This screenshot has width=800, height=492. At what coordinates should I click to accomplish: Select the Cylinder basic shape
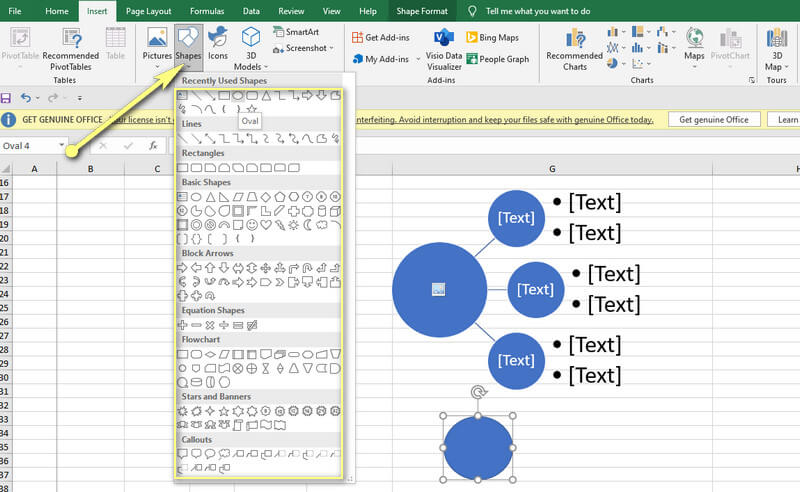coord(321,211)
